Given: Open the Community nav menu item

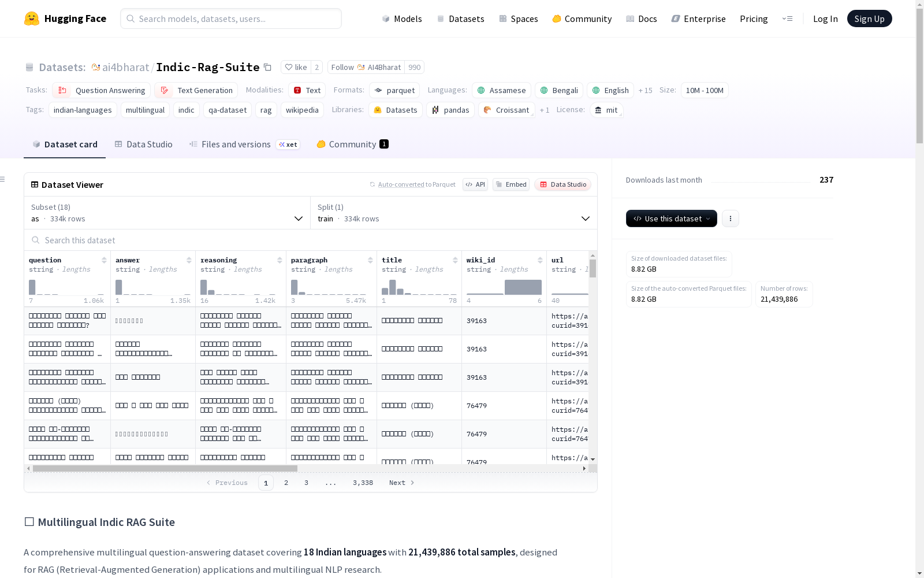Looking at the screenshot, I should pyautogui.click(x=582, y=18).
